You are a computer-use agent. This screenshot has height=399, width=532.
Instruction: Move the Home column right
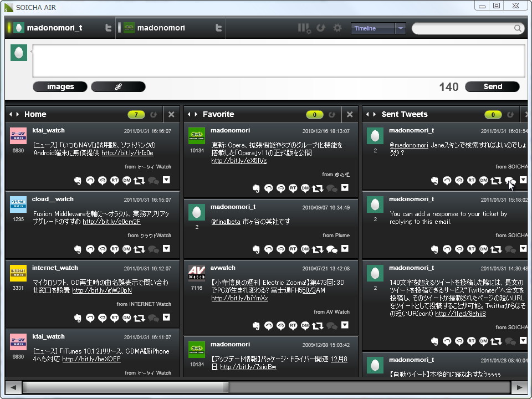(18, 114)
